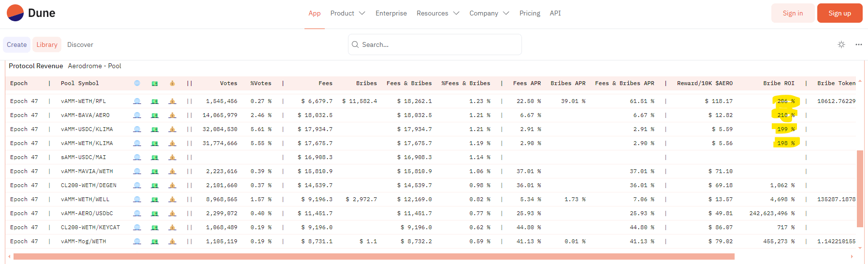
Task: Open money bag icon in sAMM-USDC/MAI row
Action: pos(172,157)
